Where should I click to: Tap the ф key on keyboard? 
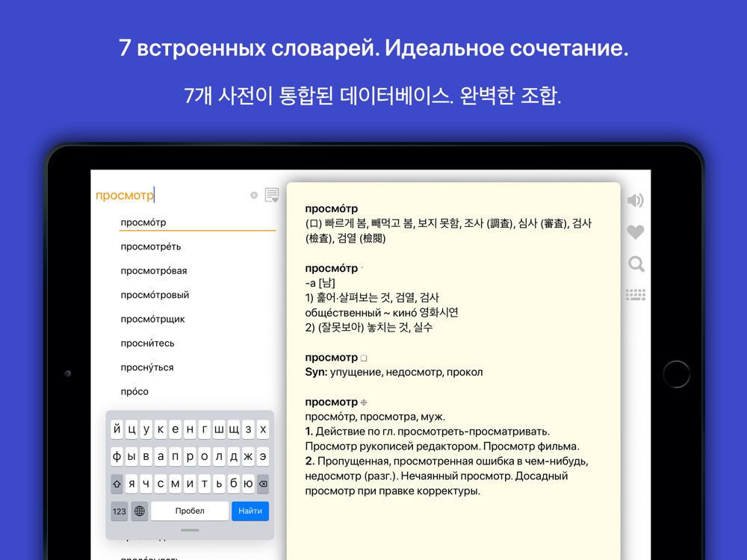coord(117,456)
